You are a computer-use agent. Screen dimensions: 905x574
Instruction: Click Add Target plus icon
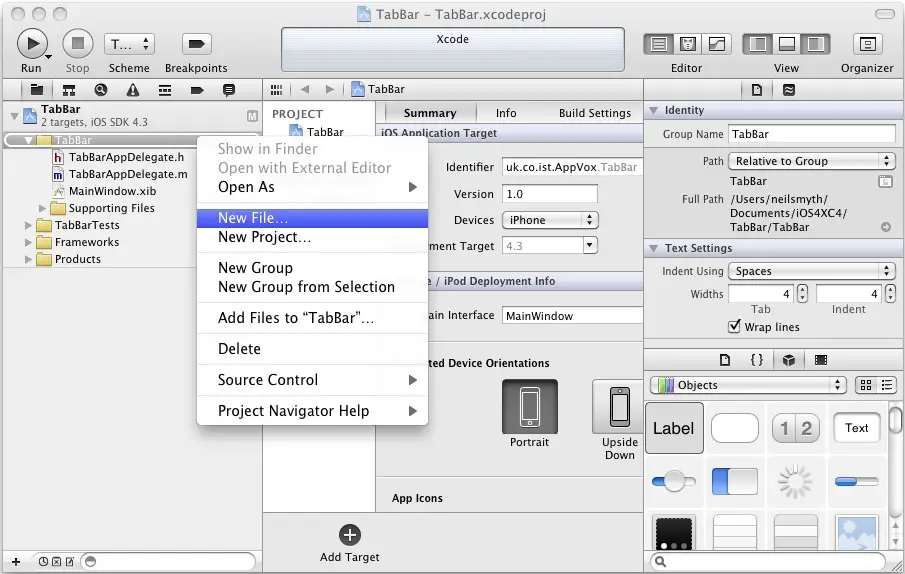pos(349,535)
